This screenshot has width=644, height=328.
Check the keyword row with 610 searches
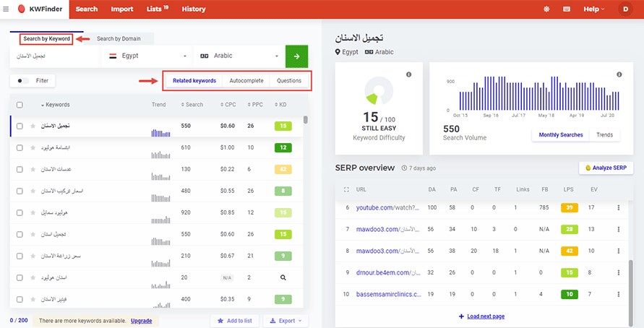(x=20, y=147)
